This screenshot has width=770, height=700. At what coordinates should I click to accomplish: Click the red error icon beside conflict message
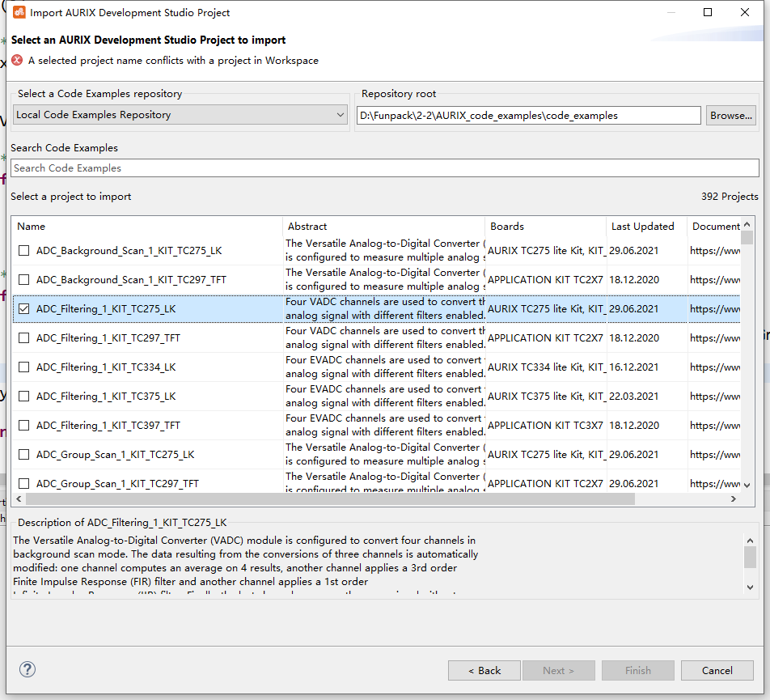tap(17, 61)
